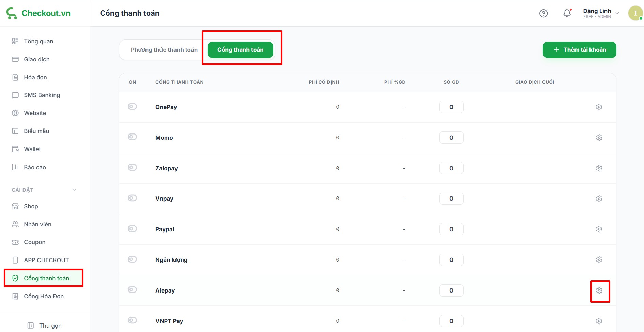
Task: Switch to Phương thức thanh toán tab
Action: pos(164,50)
